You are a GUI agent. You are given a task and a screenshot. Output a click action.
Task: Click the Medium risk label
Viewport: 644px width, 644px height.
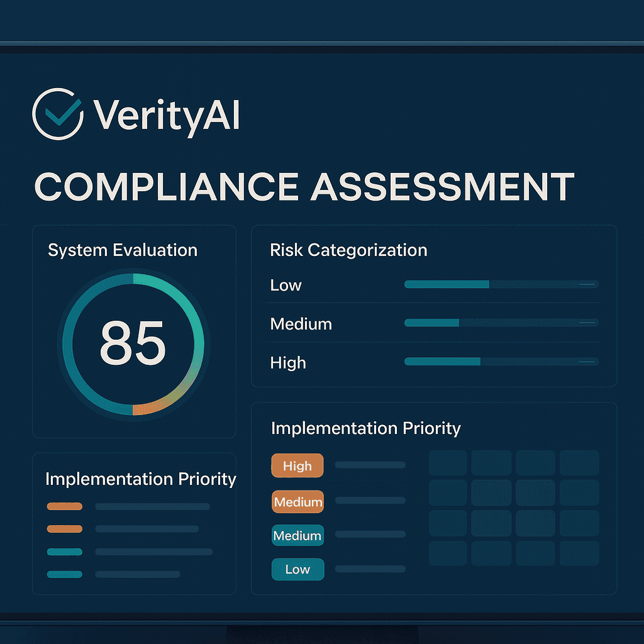pyautogui.click(x=301, y=324)
